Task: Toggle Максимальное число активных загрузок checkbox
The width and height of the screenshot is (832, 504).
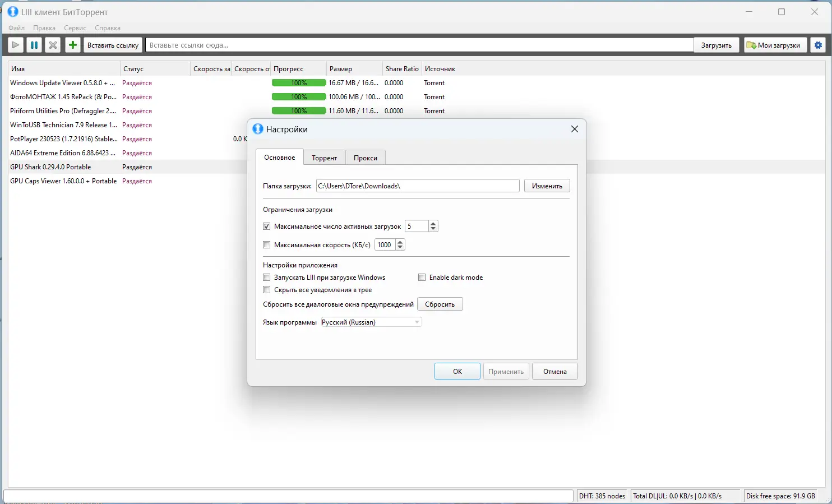Action: (267, 226)
